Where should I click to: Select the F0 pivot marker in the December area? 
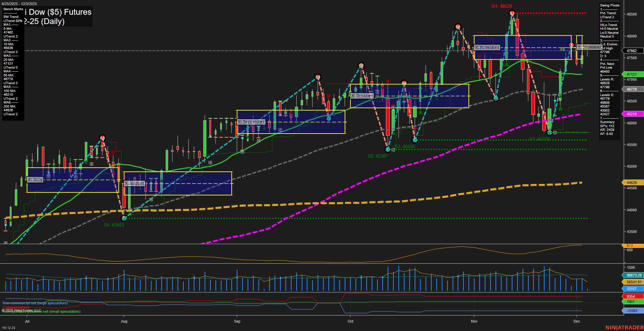(562, 50)
